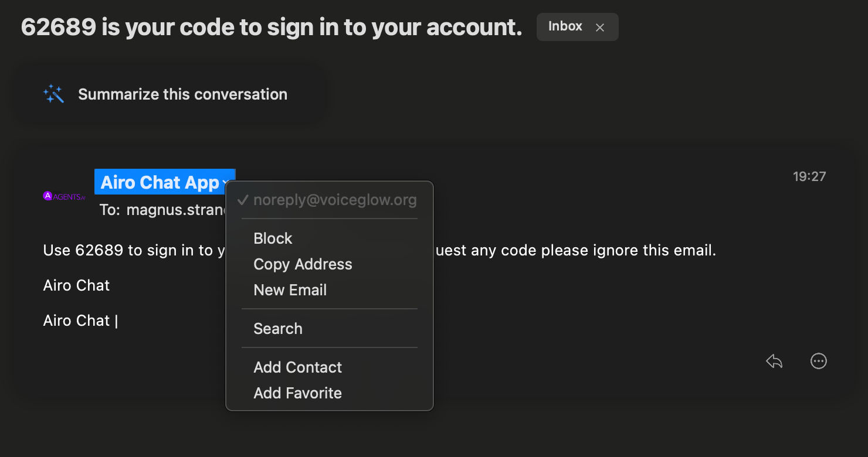Click the Airo Chat signature line
Viewport: 868px width, 457px height.
click(76, 285)
